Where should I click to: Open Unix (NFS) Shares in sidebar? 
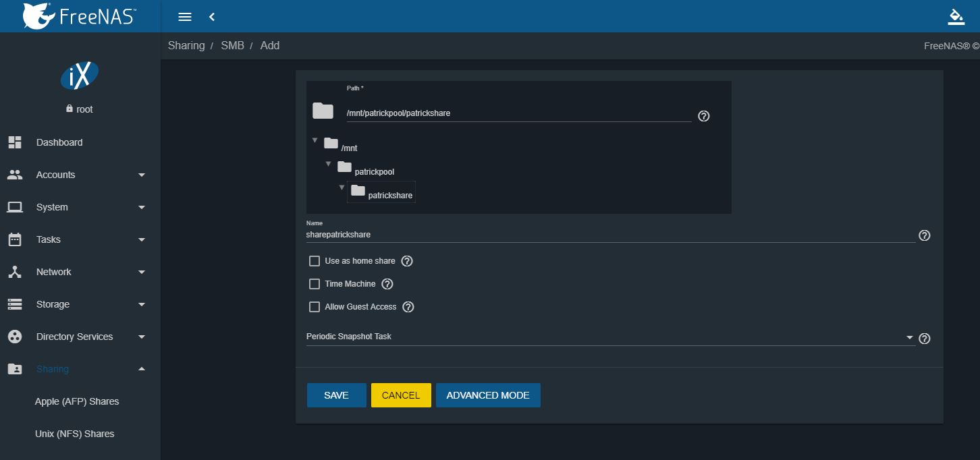click(74, 434)
